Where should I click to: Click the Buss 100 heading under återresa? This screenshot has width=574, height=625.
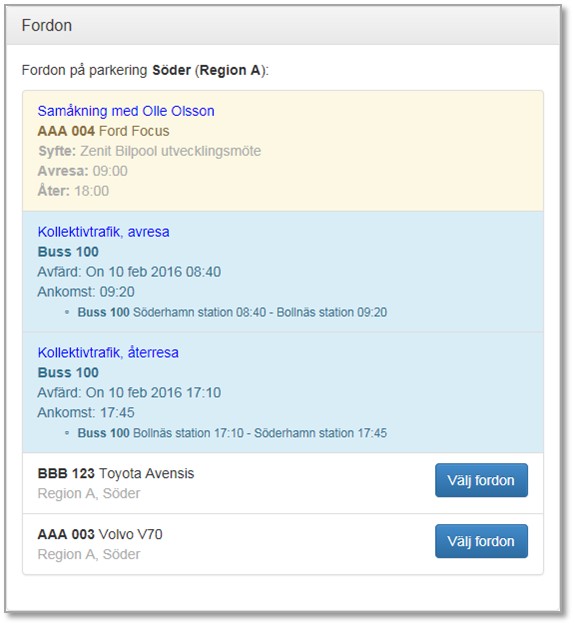pos(68,373)
